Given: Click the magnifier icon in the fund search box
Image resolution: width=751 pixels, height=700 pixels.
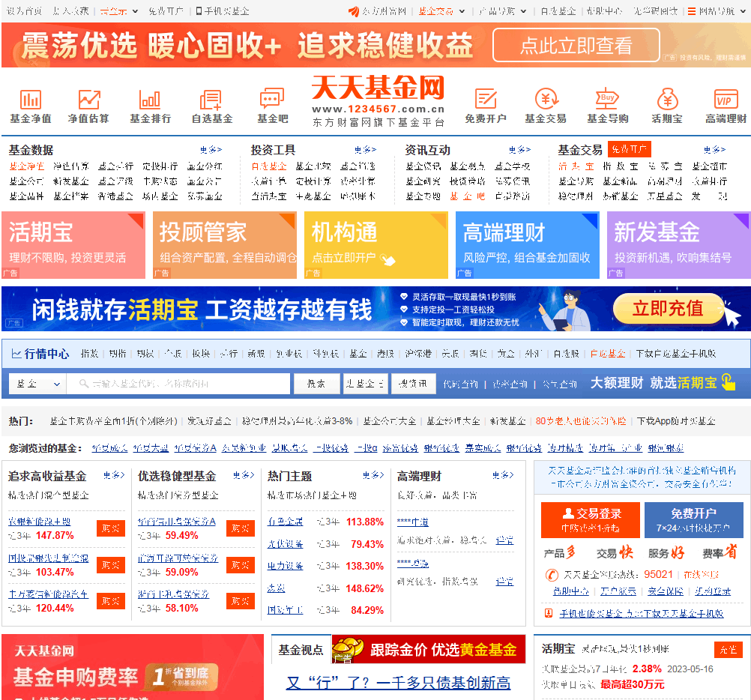Looking at the screenshot, I should 84,384.
